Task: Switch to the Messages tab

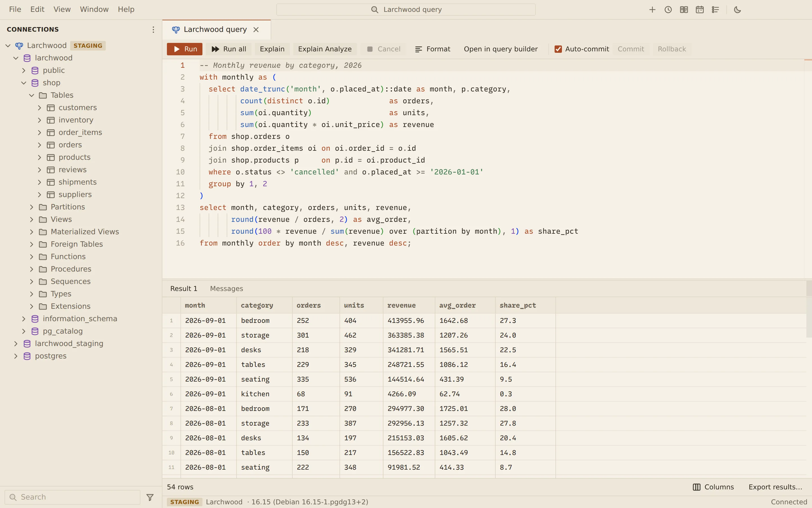Action: click(226, 289)
